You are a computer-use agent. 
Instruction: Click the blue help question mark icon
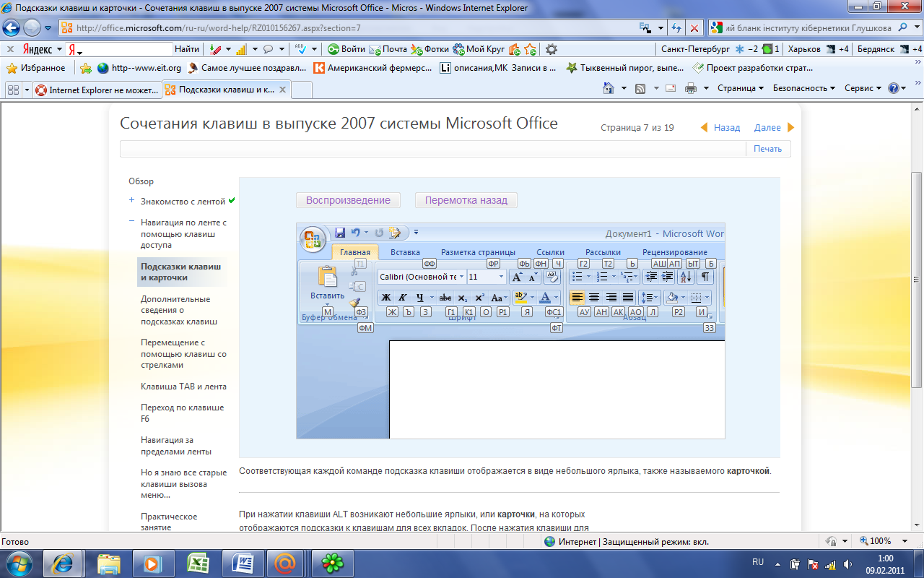[894, 88]
